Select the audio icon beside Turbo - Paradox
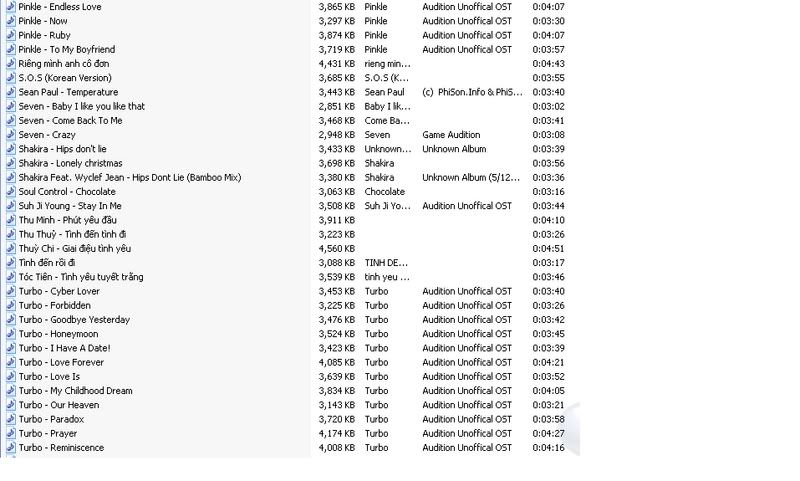 pos(11,420)
